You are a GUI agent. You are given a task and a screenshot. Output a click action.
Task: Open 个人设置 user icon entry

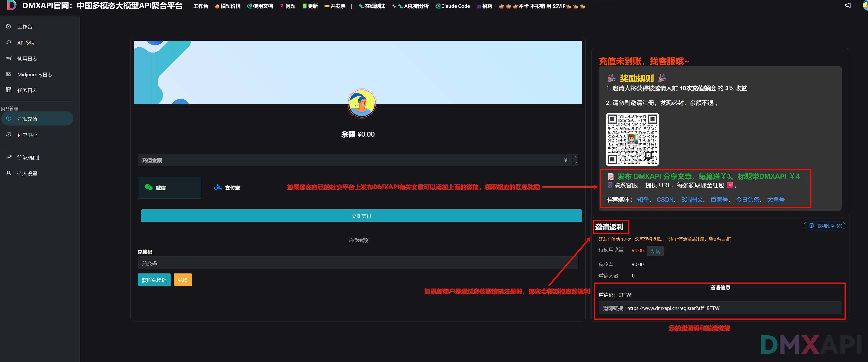pyautogui.click(x=9, y=173)
